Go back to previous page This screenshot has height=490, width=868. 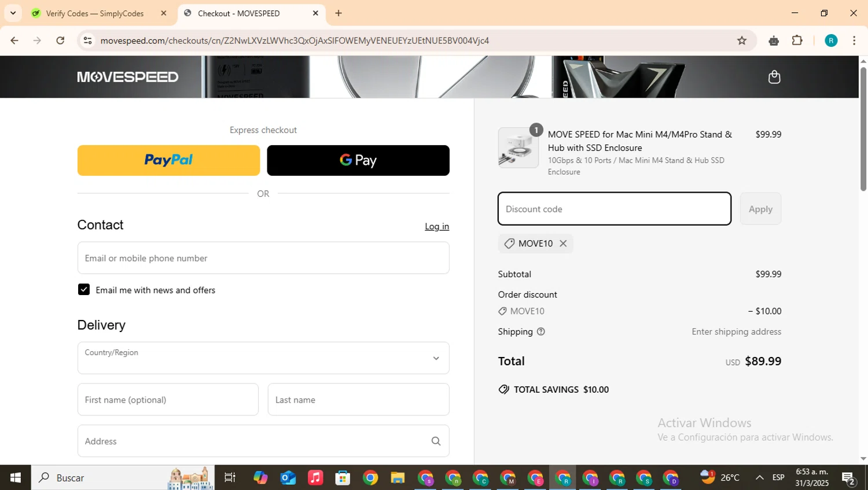click(x=14, y=40)
